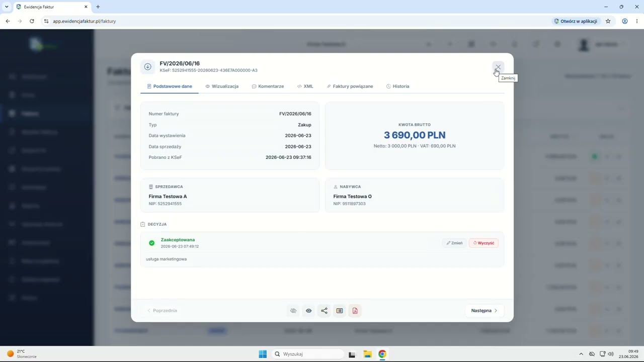Click the seller name Firma Testowa A
Image resolution: width=644 pixels, height=362 pixels.
point(168,197)
